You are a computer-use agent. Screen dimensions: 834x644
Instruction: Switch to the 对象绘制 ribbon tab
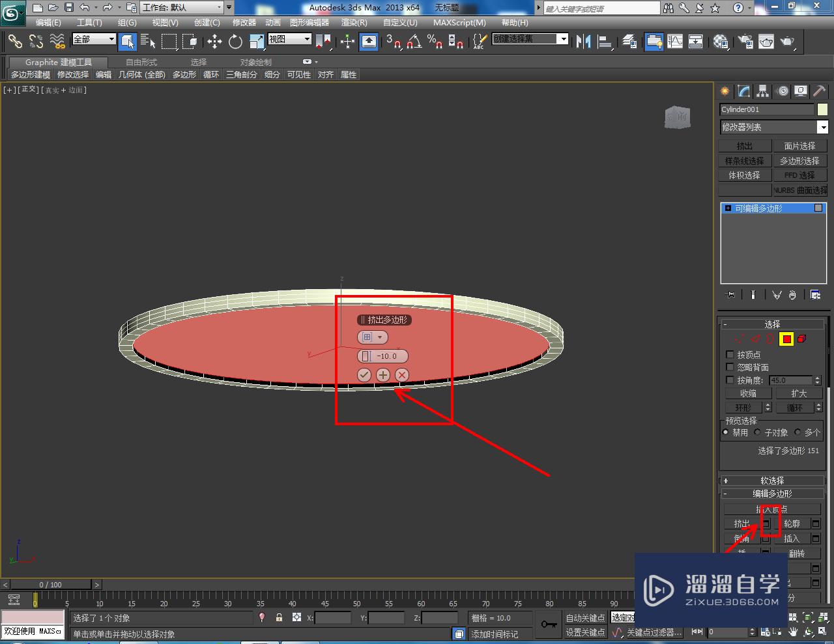pos(256,63)
